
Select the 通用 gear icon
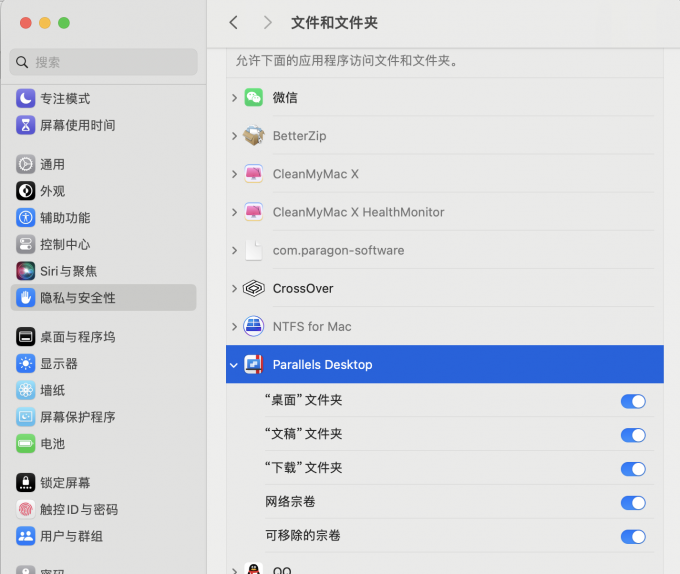26,164
